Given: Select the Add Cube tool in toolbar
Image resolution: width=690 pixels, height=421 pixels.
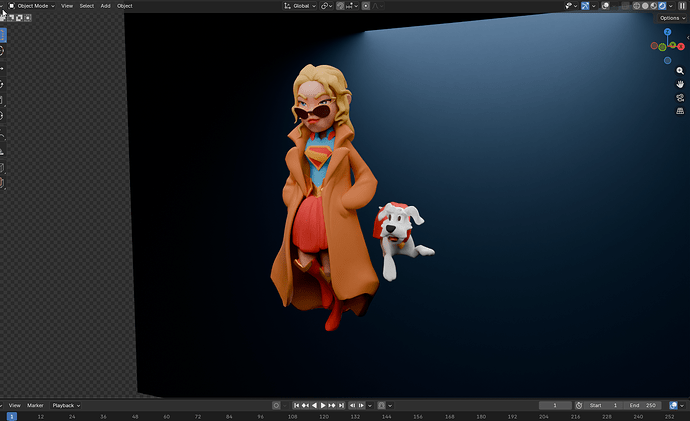Looking at the screenshot, I should (x=2, y=168).
